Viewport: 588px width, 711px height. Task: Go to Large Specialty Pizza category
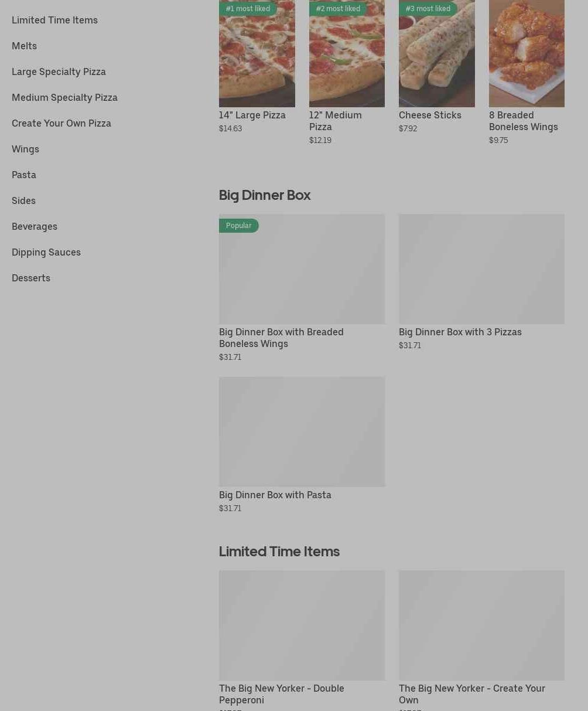click(59, 72)
